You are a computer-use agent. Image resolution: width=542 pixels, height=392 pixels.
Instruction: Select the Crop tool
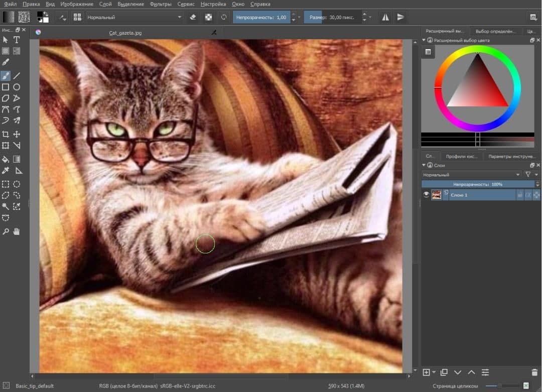pos(6,134)
